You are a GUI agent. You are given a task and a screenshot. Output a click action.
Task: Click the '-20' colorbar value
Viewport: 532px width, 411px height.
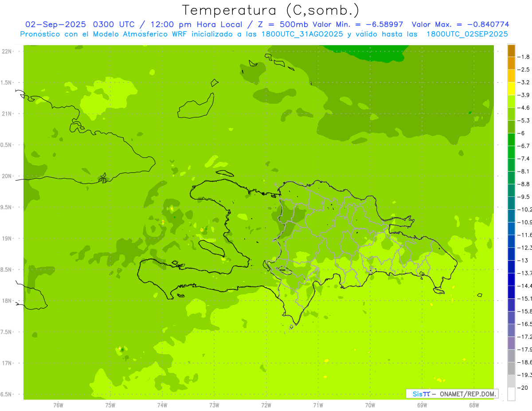click(522, 388)
